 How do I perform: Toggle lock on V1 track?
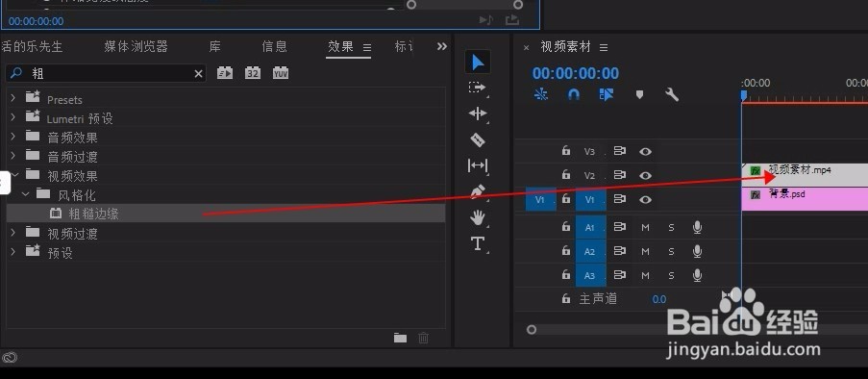[566, 199]
